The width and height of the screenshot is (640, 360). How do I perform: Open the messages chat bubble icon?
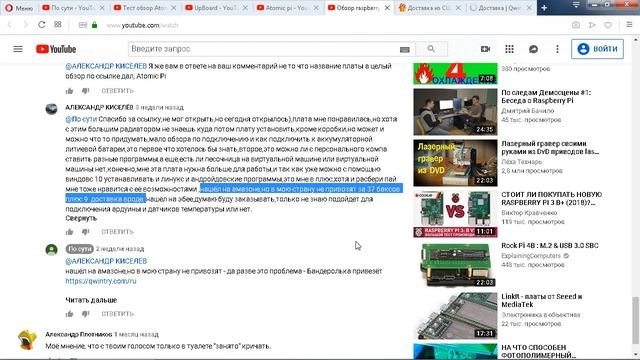click(533, 49)
